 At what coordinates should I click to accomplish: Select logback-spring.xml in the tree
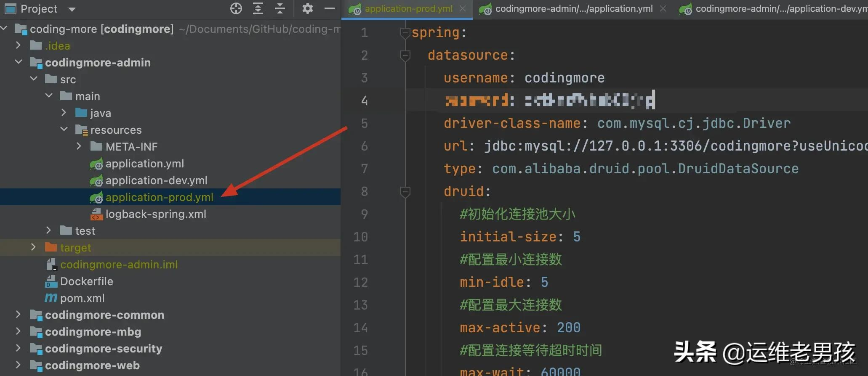click(x=156, y=214)
